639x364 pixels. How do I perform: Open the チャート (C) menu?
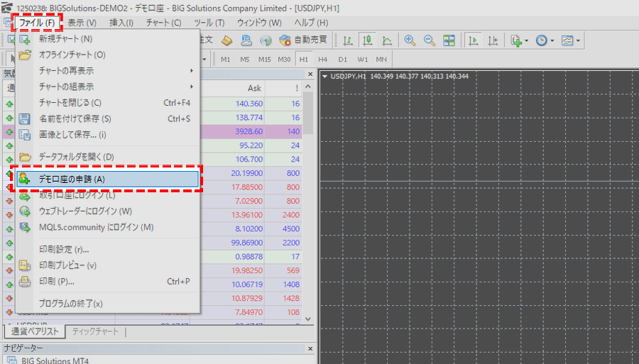click(163, 23)
